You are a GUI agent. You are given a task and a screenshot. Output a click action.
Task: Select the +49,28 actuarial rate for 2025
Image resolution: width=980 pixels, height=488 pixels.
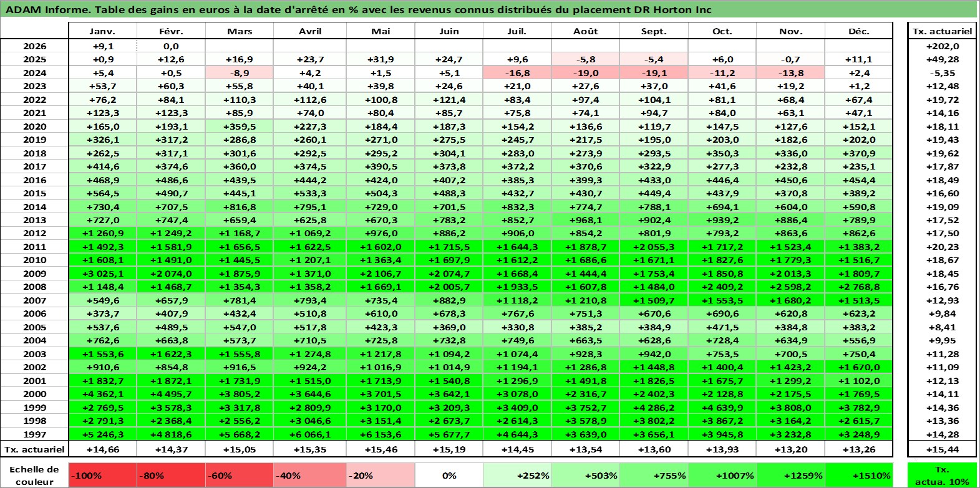tap(942, 59)
